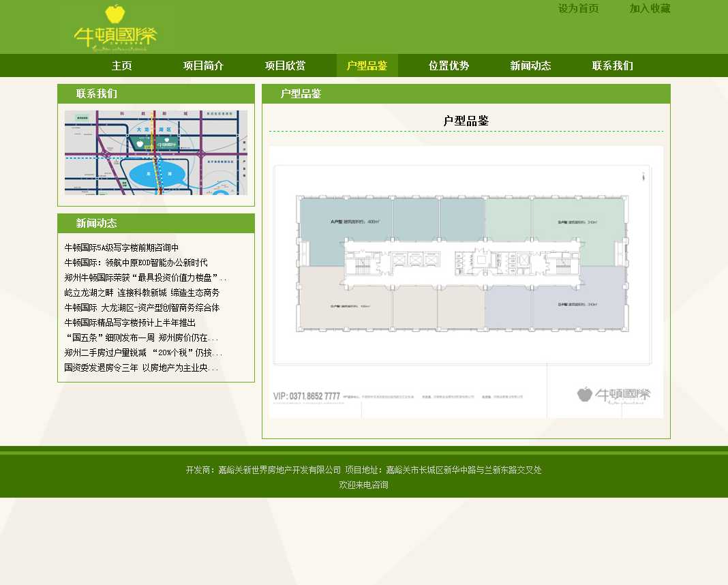Viewport: 728px width, 585px height.
Task: Open article 屹立龙湖之畔 连接科教新城
Action: coord(142,292)
